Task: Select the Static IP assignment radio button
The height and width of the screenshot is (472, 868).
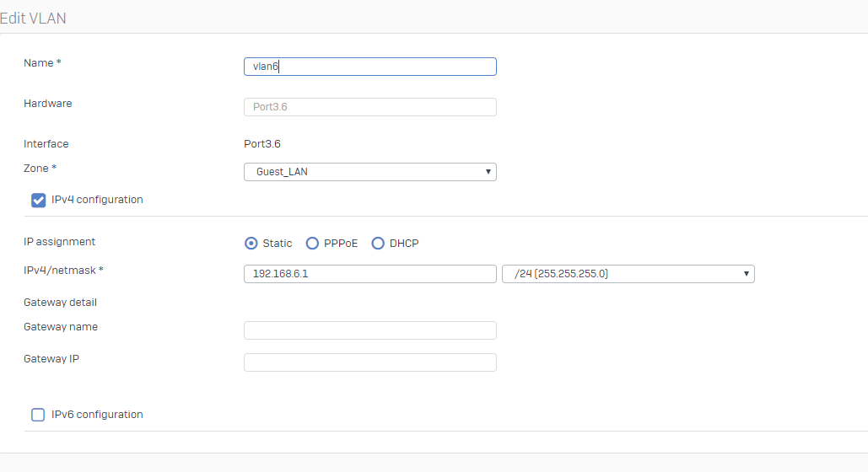Action: click(251, 243)
